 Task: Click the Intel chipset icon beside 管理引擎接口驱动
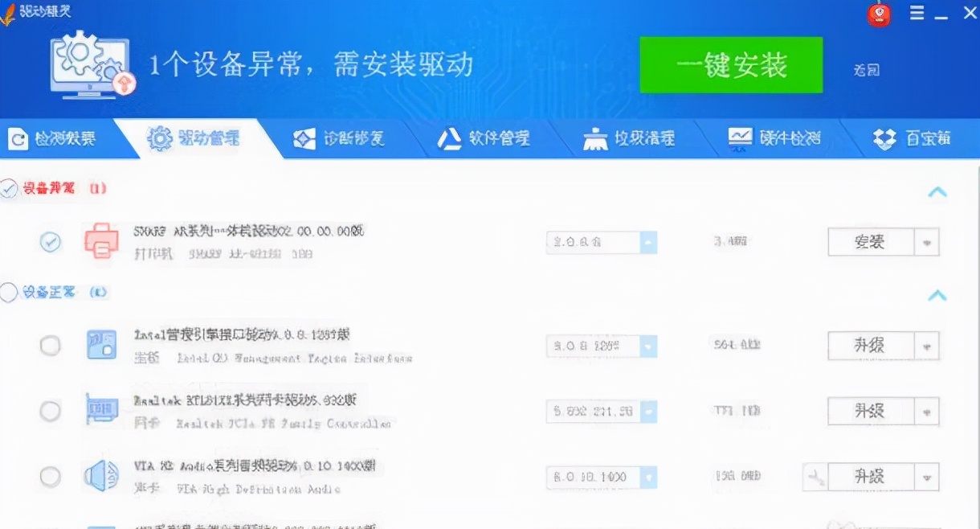pos(101,344)
